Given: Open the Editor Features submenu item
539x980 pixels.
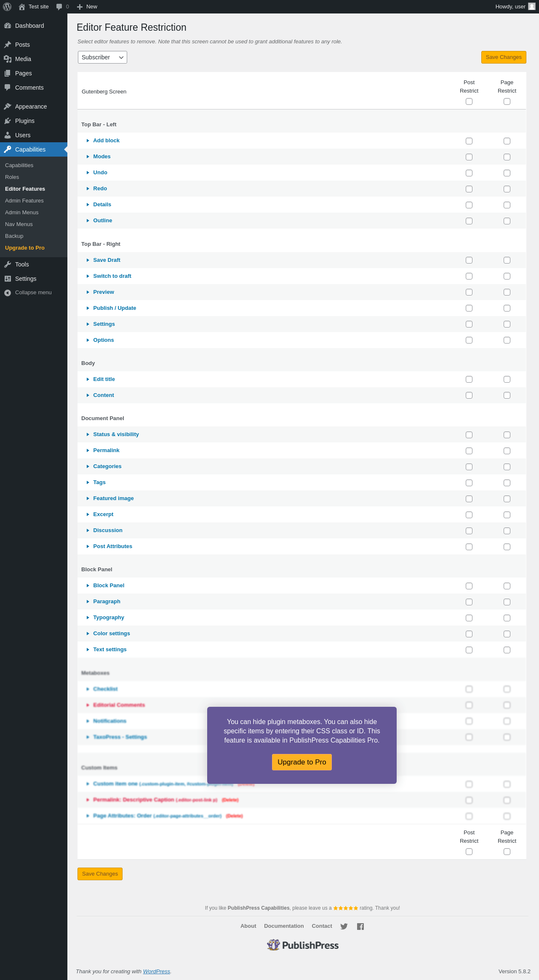Looking at the screenshot, I should 25,189.
